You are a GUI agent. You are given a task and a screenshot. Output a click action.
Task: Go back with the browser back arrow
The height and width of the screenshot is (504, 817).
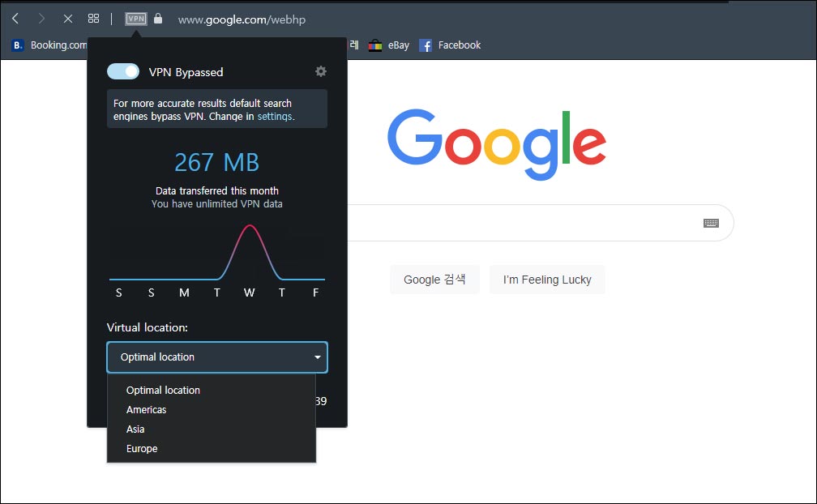15,19
